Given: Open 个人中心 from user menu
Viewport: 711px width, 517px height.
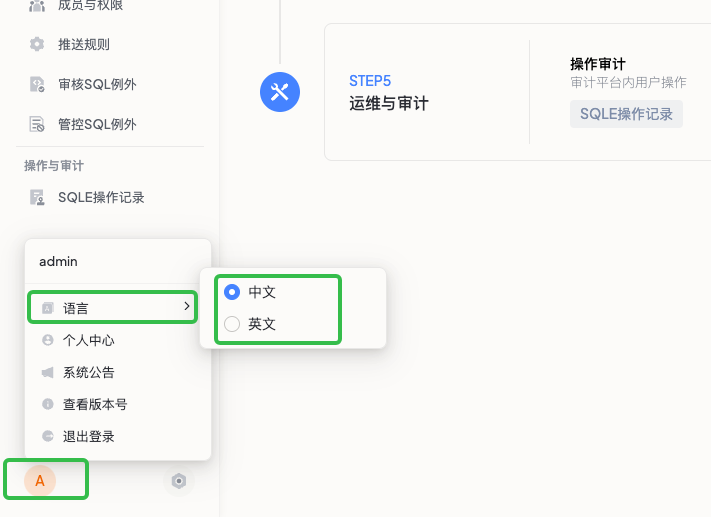Looking at the screenshot, I should coord(88,340).
